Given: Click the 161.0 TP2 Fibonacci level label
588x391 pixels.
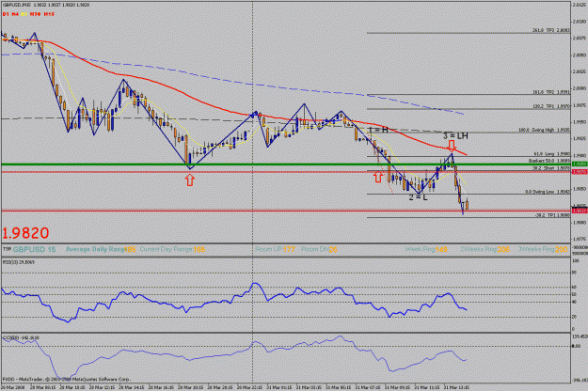Looking at the screenshot, I should click(x=551, y=92).
